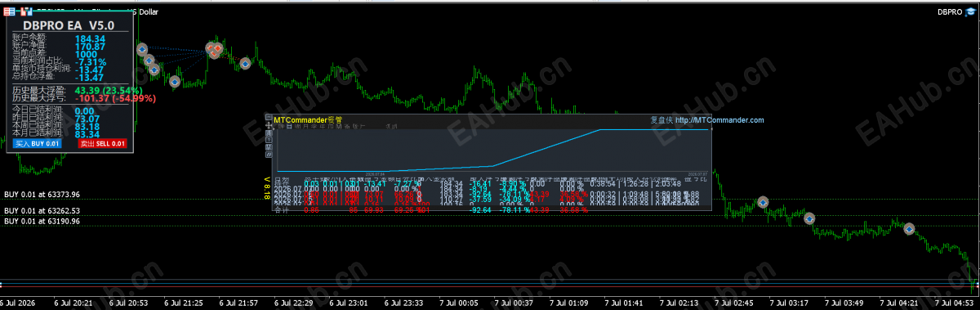Click the BUY 0.01 at 63373.96 order label
Image resolution: width=980 pixels, height=310 pixels.
point(42,195)
